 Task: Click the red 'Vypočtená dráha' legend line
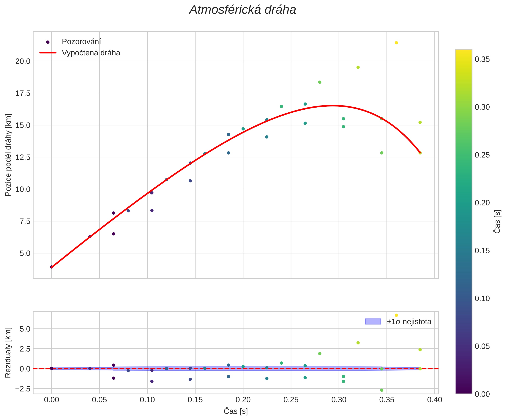[x=48, y=53]
